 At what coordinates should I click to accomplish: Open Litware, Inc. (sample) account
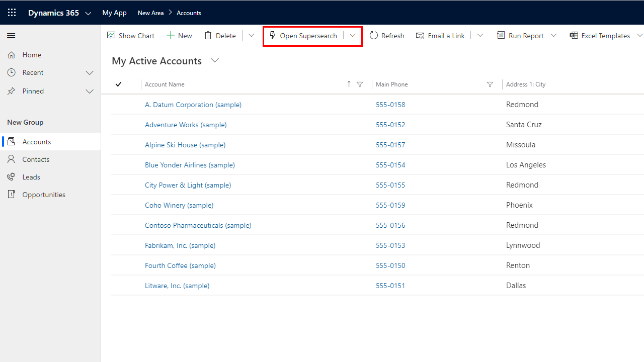177,286
